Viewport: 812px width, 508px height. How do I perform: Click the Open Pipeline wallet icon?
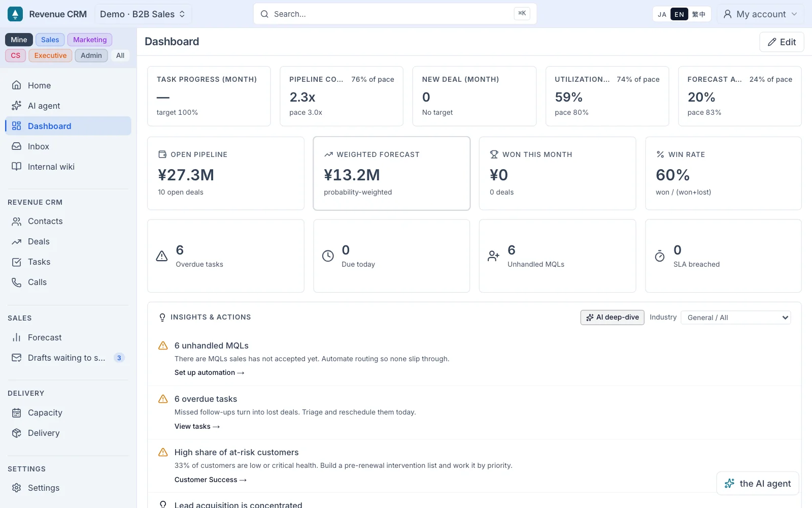click(162, 154)
